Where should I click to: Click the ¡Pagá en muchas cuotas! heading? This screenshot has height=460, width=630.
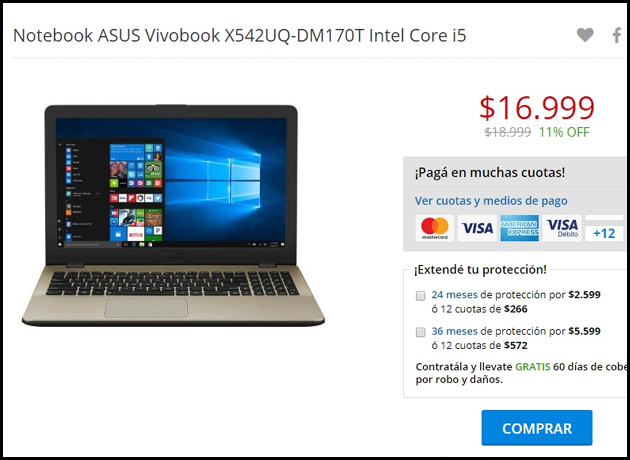[490, 173]
